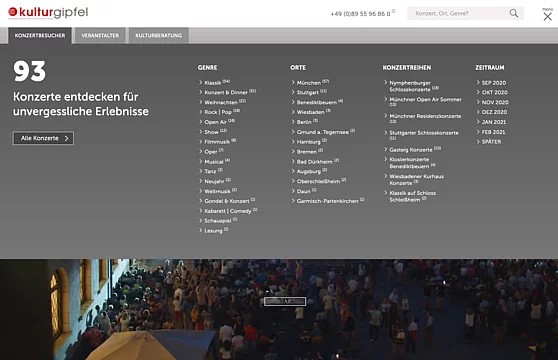Choose Benediktbeuern under Orte
Image resolution: width=558 pixels, height=360 pixels.
coord(317,102)
